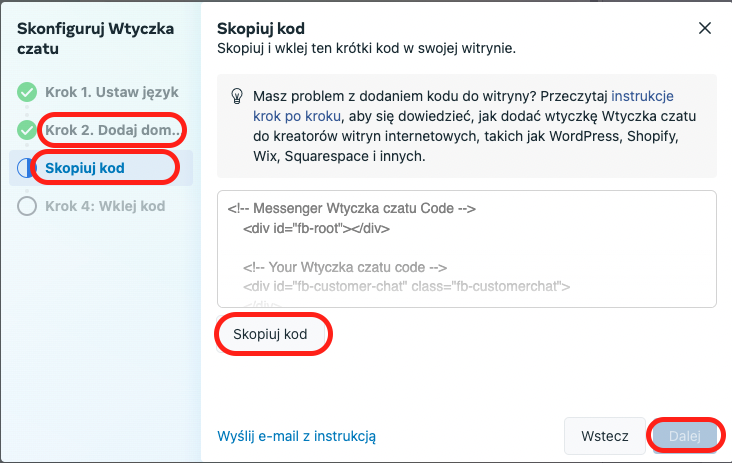Viewport: 732px width, 463px height.
Task: Click green checkmark beside Krok 1
Action: 27,92
